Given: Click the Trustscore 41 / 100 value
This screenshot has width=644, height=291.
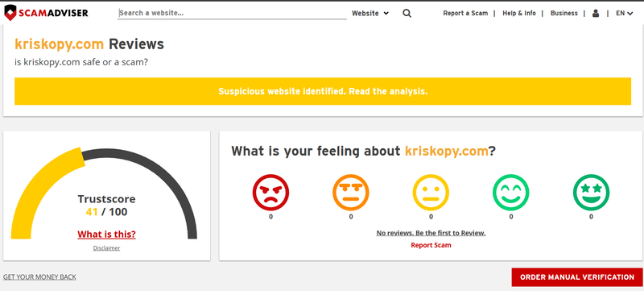Looking at the screenshot, I should (106, 212).
